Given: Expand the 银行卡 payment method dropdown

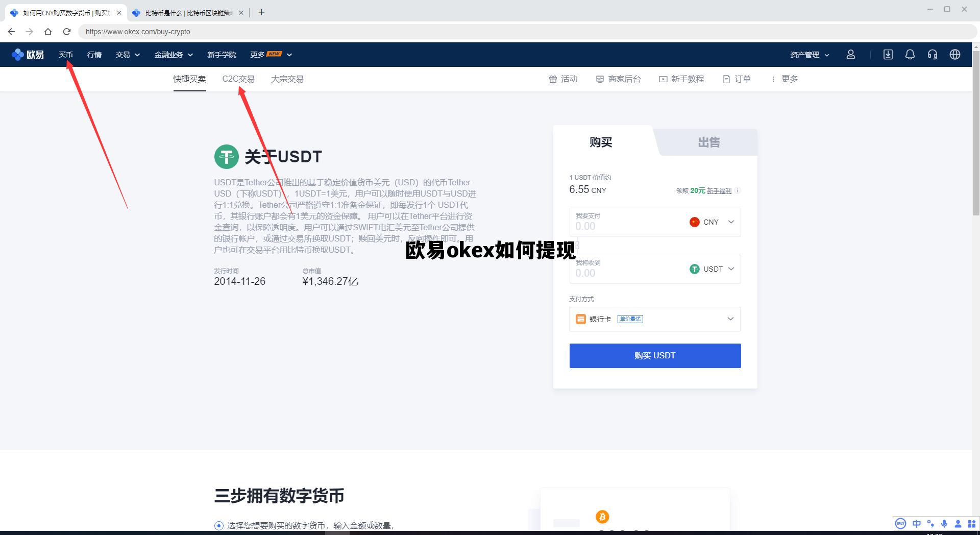Looking at the screenshot, I should coord(730,319).
